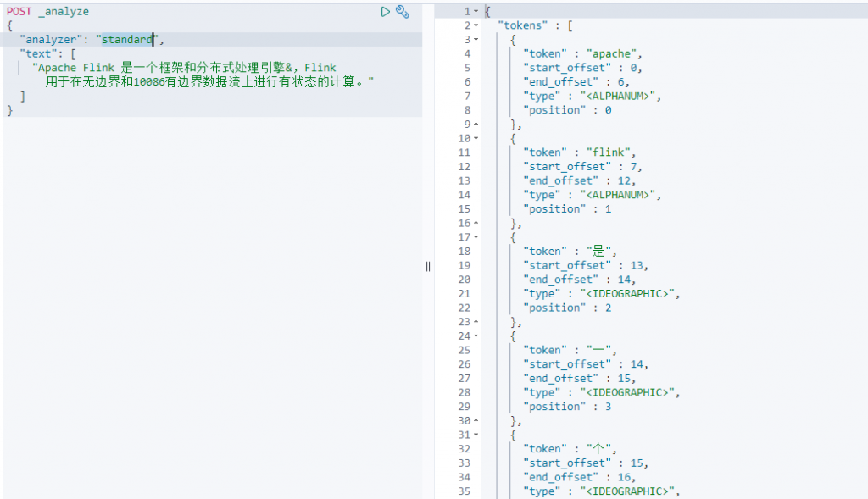Run the POST _analyze request

pyautogui.click(x=386, y=12)
